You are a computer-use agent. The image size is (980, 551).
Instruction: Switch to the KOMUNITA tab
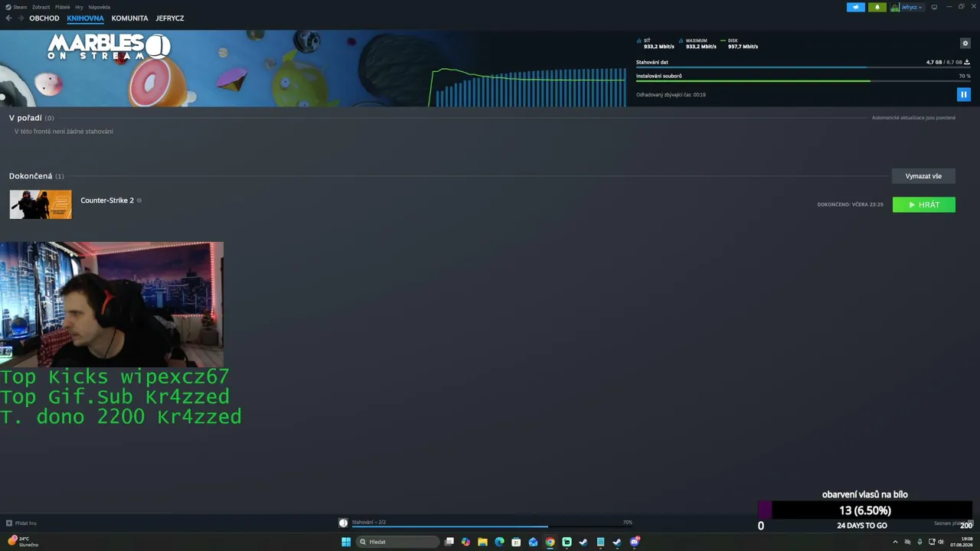pos(129,18)
